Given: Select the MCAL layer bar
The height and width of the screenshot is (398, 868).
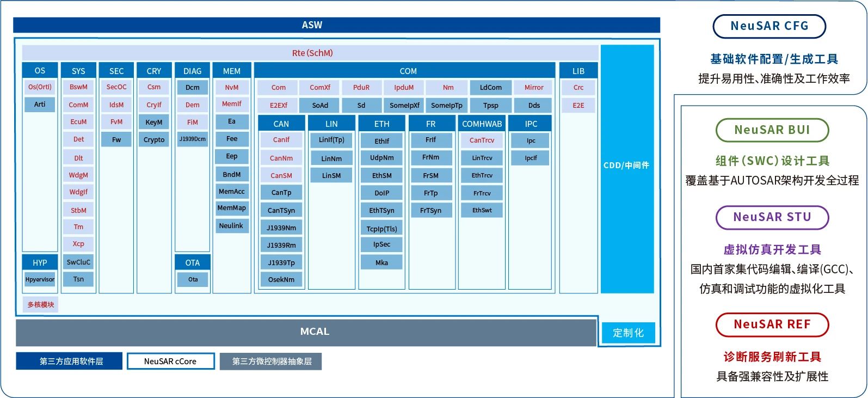Looking at the screenshot, I should (x=306, y=332).
